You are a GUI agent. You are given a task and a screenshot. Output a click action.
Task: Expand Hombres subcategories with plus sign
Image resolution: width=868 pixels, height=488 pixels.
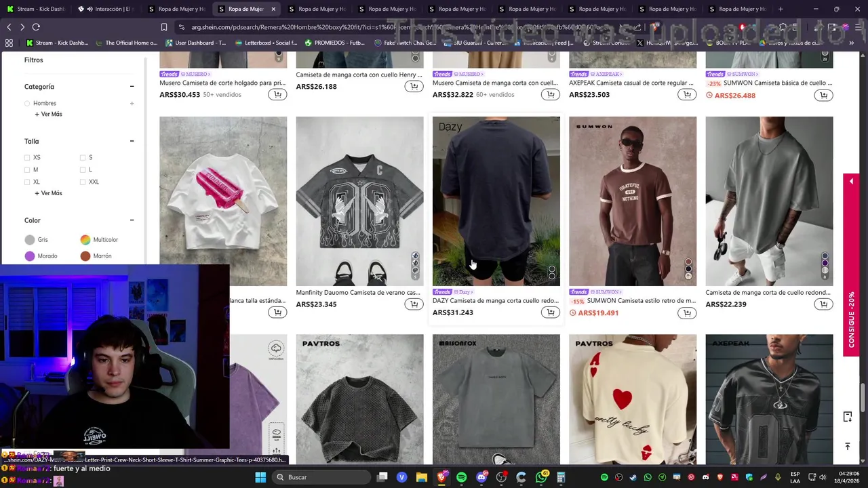click(x=132, y=103)
